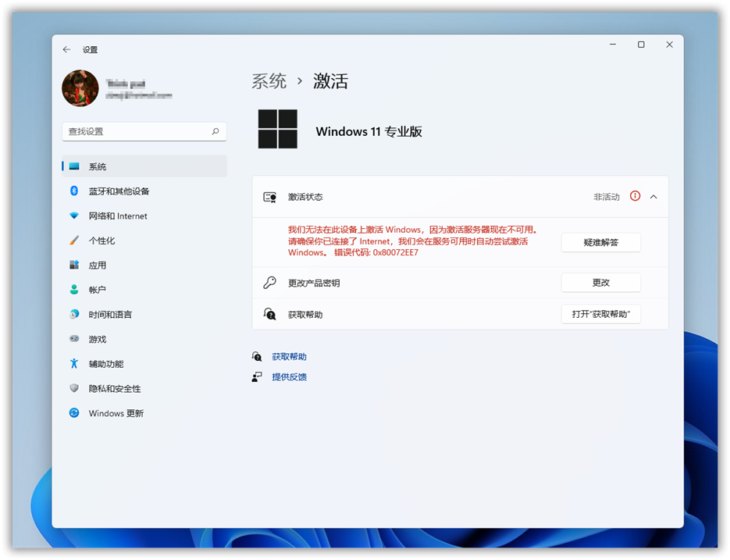Click 更改 to change product key
Viewport: 730px width, 560px height.
point(600,282)
